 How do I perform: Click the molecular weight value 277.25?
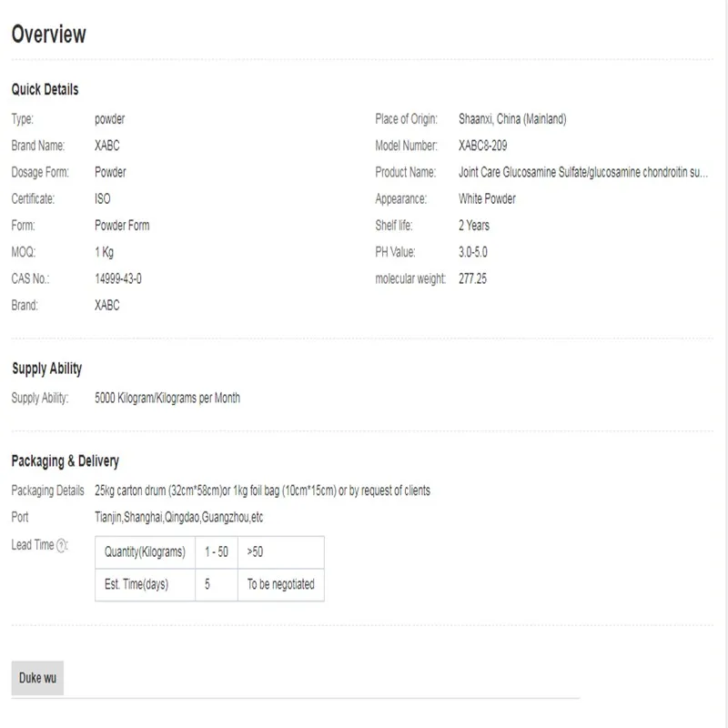tap(472, 278)
